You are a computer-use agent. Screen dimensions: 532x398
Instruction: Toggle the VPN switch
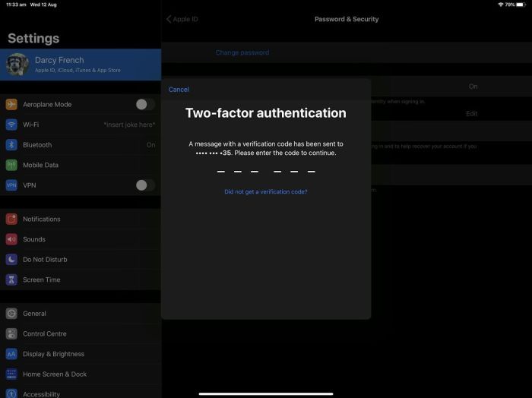coord(145,185)
